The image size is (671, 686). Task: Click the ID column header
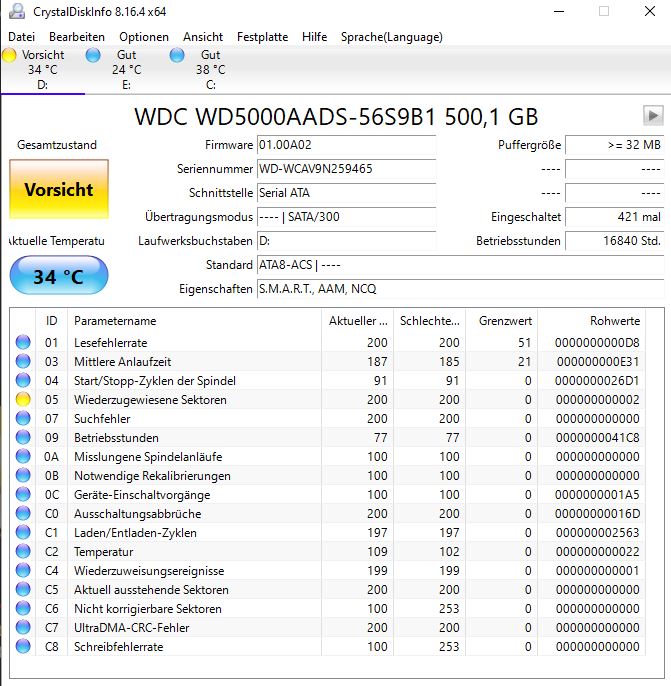(x=51, y=321)
